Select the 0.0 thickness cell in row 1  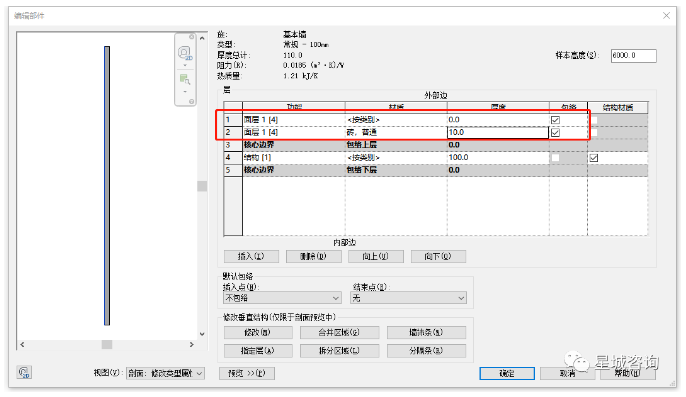click(498, 120)
